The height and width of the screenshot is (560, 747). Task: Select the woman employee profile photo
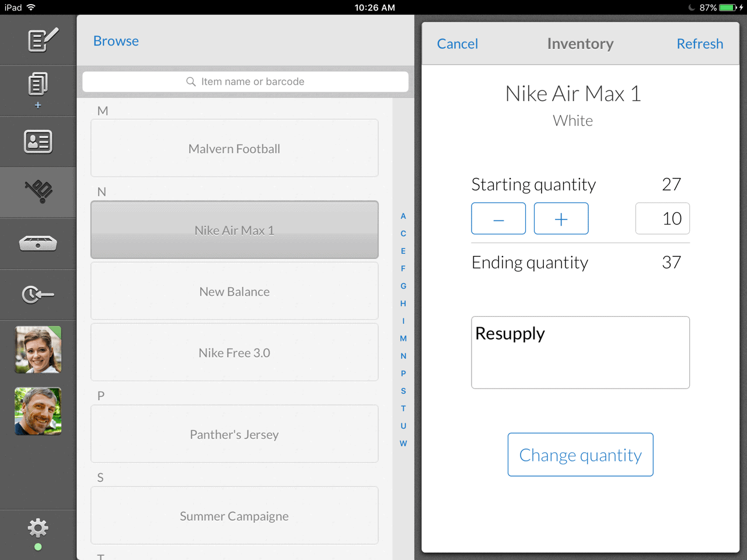point(38,350)
